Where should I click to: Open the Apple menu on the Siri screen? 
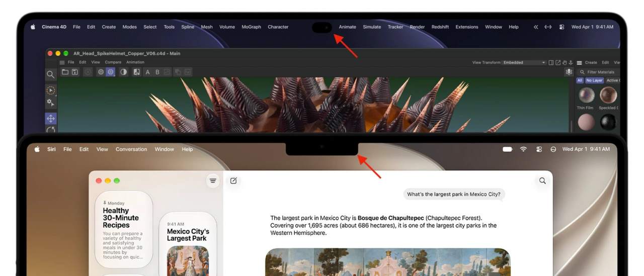pyautogui.click(x=37, y=149)
